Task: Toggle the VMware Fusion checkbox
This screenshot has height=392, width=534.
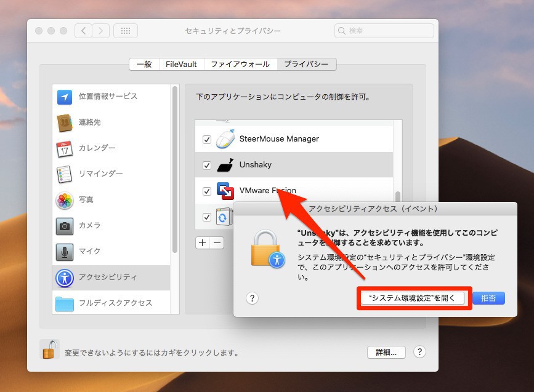Action: (207, 191)
